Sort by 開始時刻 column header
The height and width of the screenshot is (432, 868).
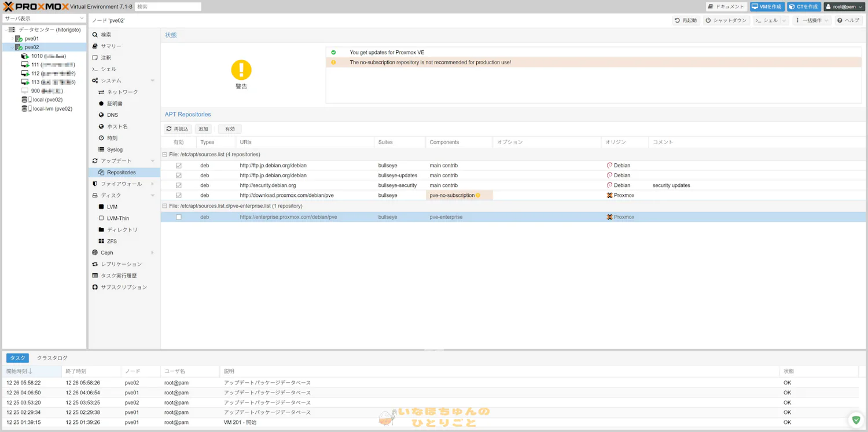point(32,371)
